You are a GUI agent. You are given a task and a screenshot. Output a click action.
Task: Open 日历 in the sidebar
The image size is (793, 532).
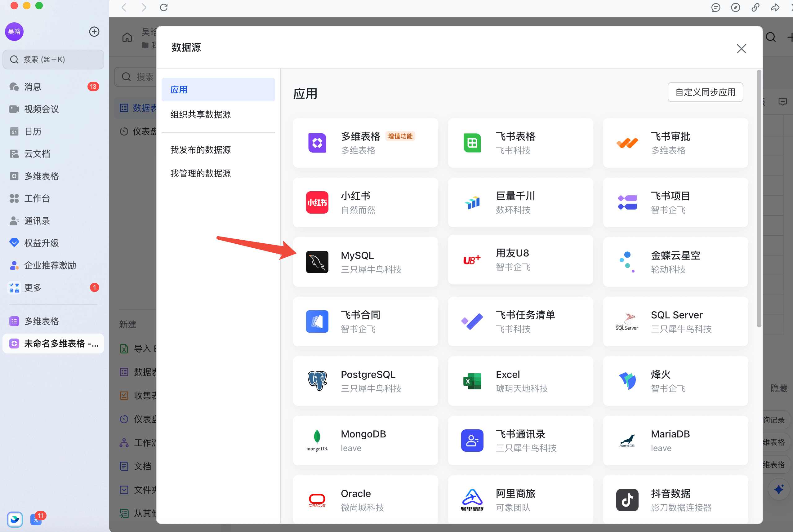point(53,132)
